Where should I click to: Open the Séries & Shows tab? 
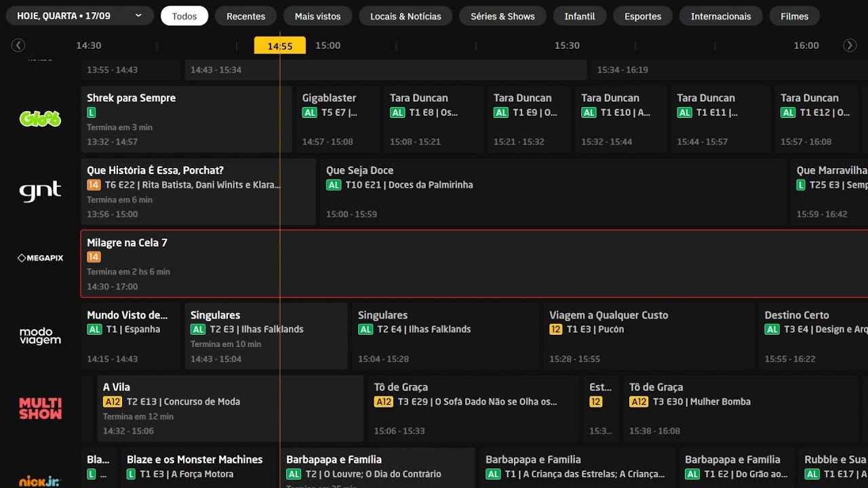[502, 16]
